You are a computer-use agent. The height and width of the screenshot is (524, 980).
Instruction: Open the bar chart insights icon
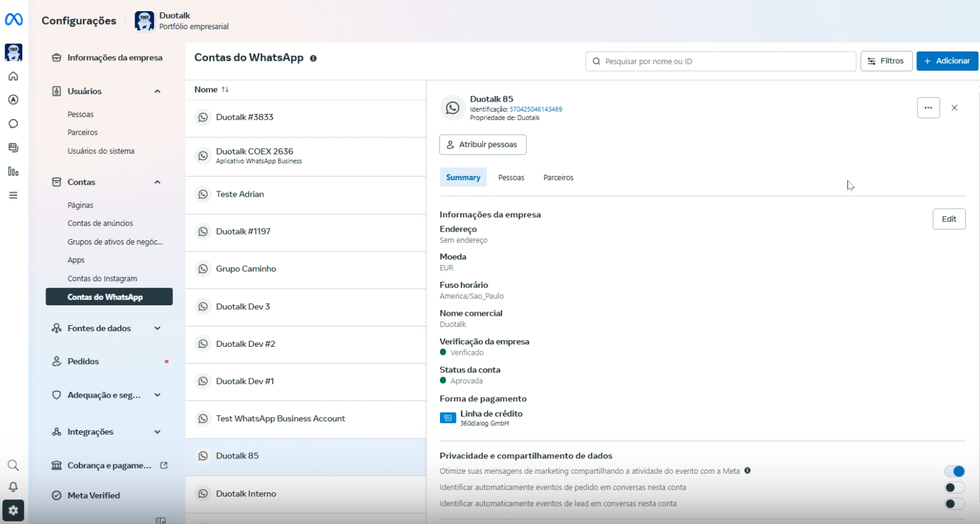[x=13, y=171]
